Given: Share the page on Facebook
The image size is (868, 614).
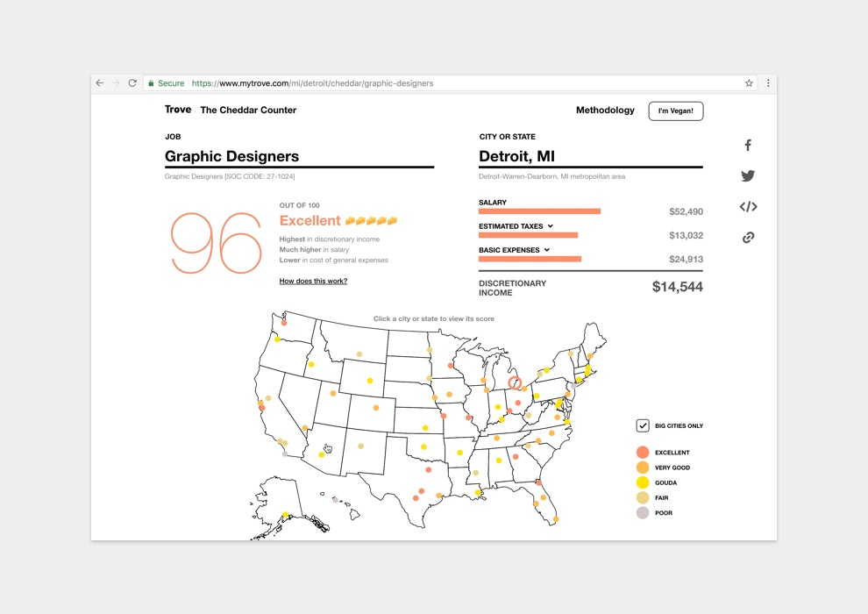Looking at the screenshot, I should (748, 145).
